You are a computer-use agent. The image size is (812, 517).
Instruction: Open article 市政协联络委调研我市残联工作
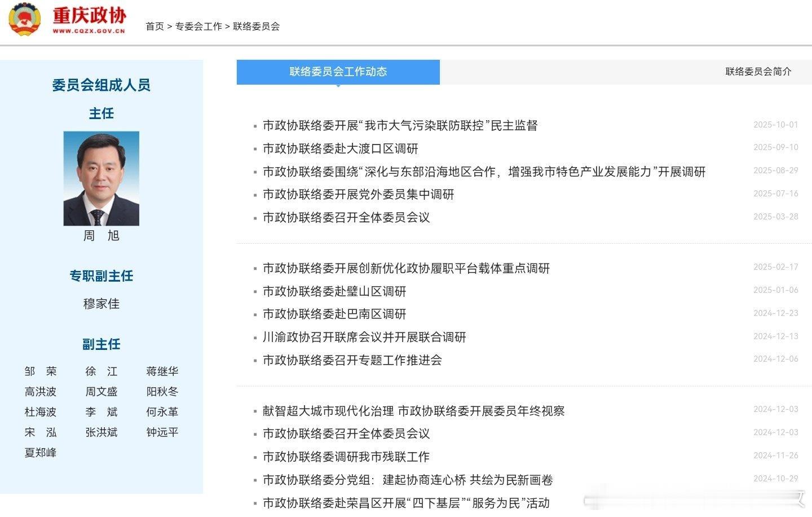346,457
